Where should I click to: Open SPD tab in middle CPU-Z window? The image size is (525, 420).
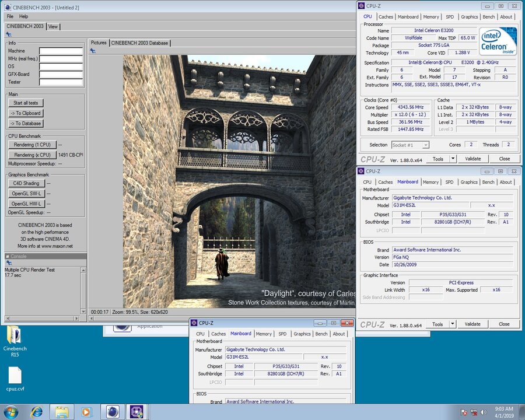pos(449,182)
